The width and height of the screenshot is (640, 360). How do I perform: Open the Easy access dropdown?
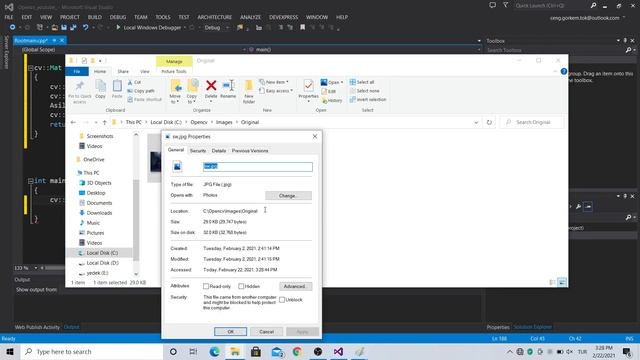276,91
